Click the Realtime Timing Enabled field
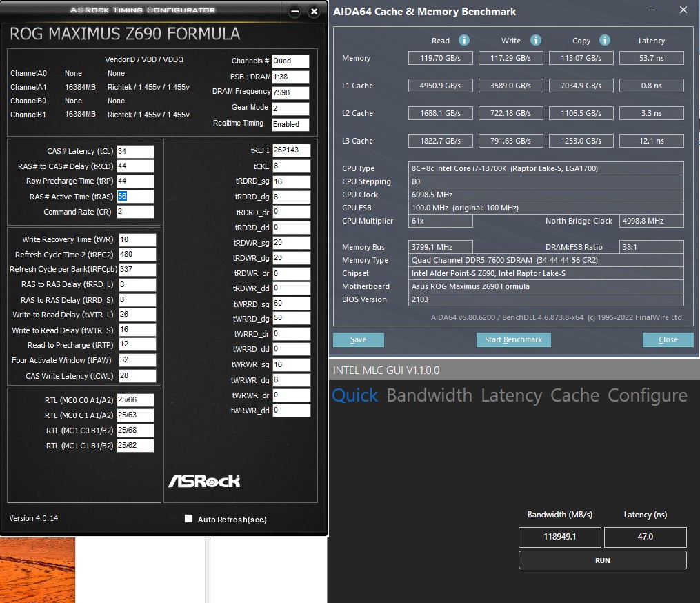This screenshot has height=603, width=700. tap(290, 125)
